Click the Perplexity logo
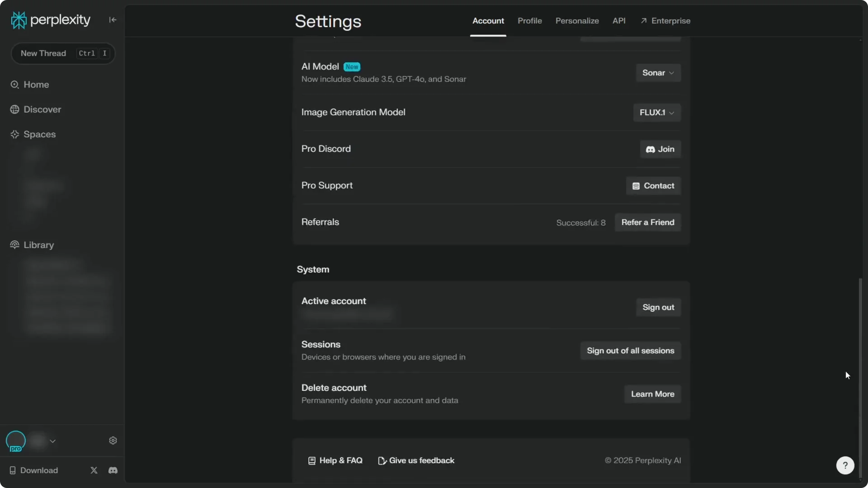The height and width of the screenshot is (488, 868). (50, 19)
